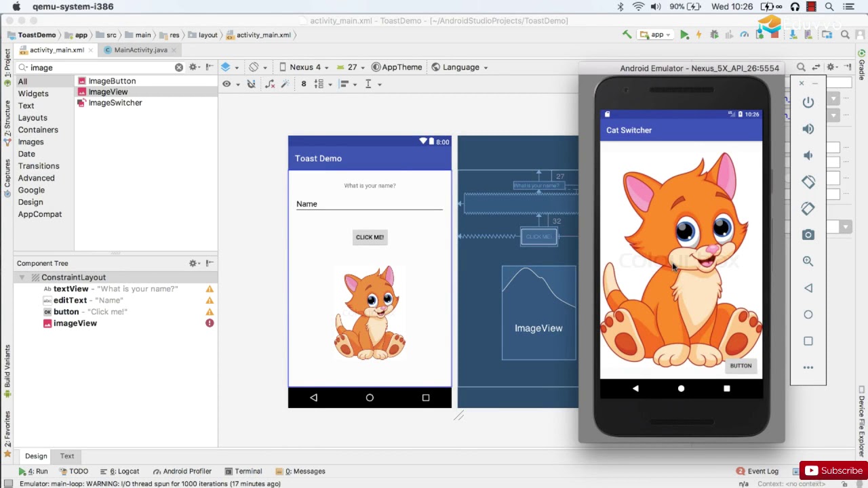This screenshot has height=488, width=868.
Task: Open the Language dropdown
Action: coord(460,67)
